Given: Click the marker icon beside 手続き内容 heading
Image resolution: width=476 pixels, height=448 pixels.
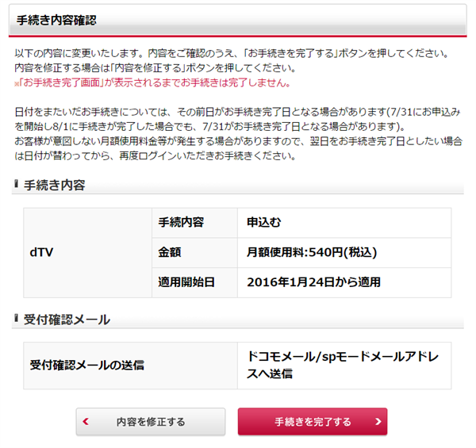Looking at the screenshot, I should [x=16, y=185].
